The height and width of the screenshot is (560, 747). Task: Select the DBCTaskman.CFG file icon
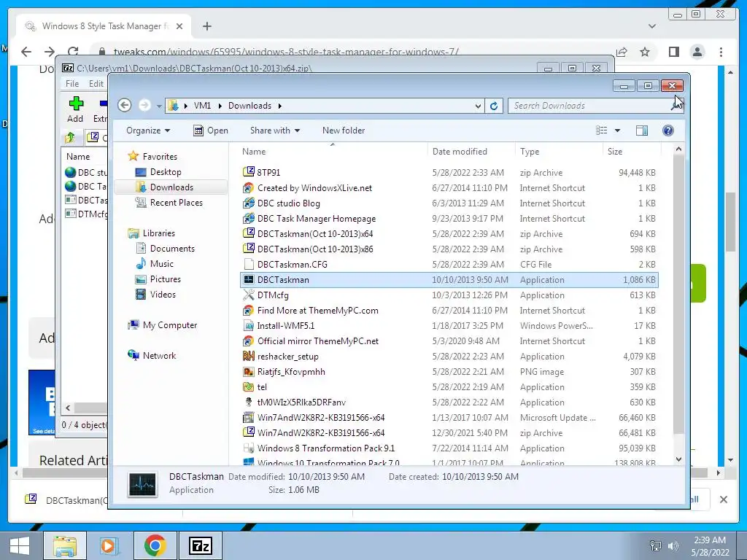pyautogui.click(x=248, y=264)
